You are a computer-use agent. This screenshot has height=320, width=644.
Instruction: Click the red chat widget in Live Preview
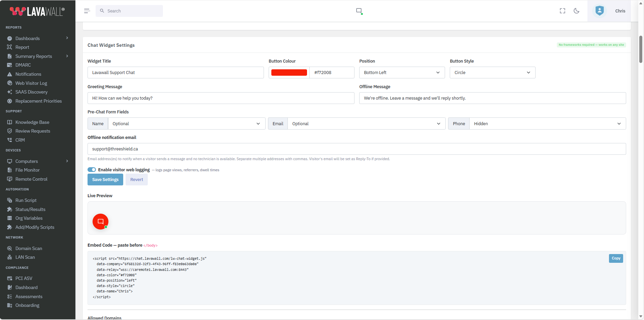(x=100, y=221)
